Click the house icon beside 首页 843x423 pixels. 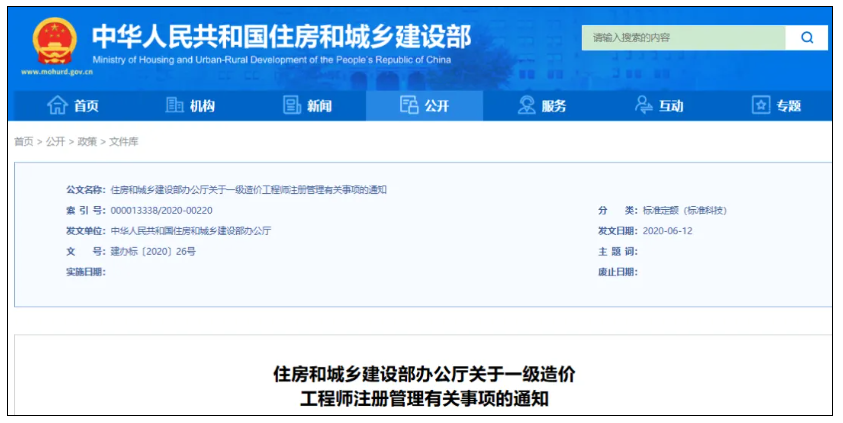click(58, 106)
